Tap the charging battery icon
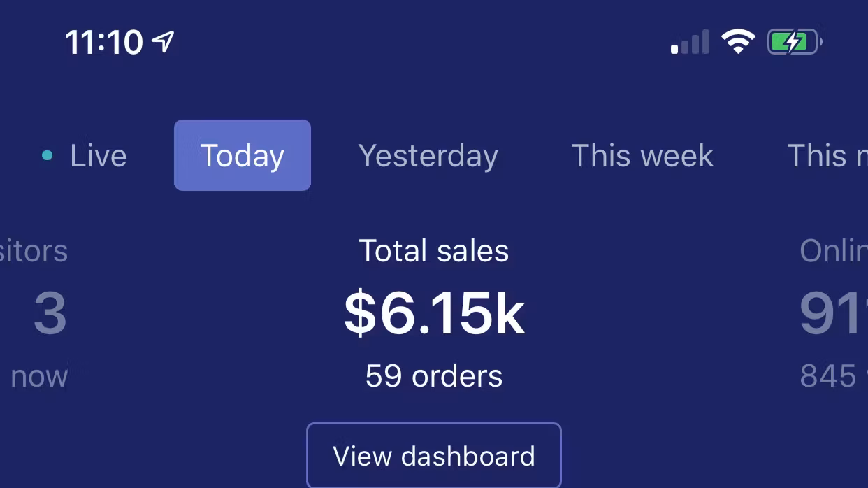Screen dimensions: 868x488 tap(794, 43)
